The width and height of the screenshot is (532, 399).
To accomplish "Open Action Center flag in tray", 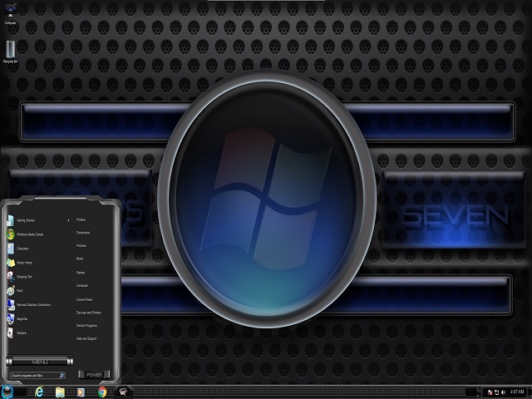I will coord(490,392).
